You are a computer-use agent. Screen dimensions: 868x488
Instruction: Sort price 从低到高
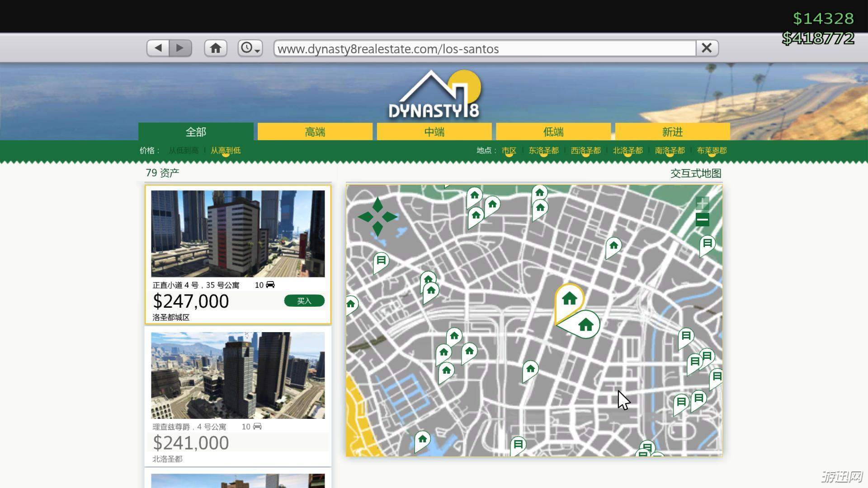(184, 150)
